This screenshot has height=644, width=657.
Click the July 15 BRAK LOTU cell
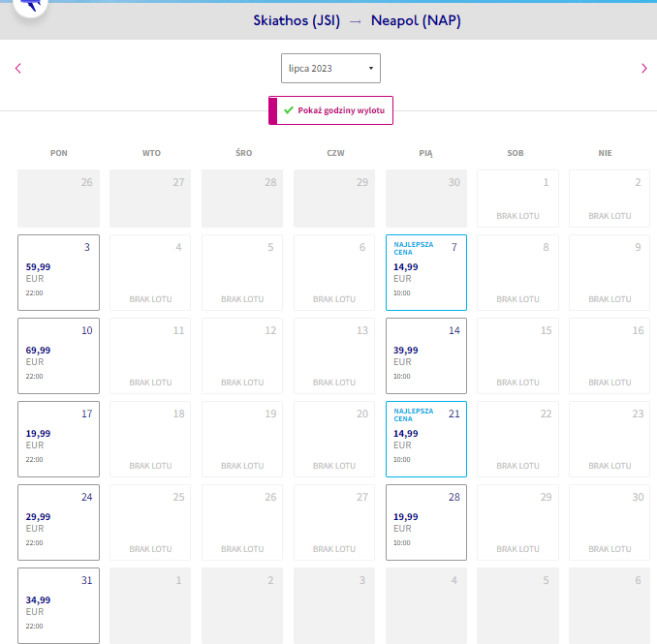[x=517, y=356]
